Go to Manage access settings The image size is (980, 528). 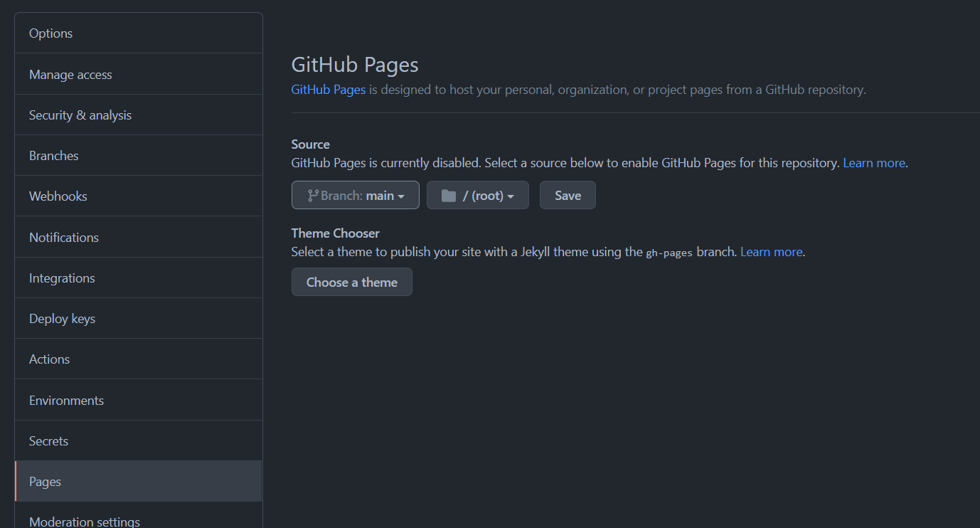tap(139, 74)
